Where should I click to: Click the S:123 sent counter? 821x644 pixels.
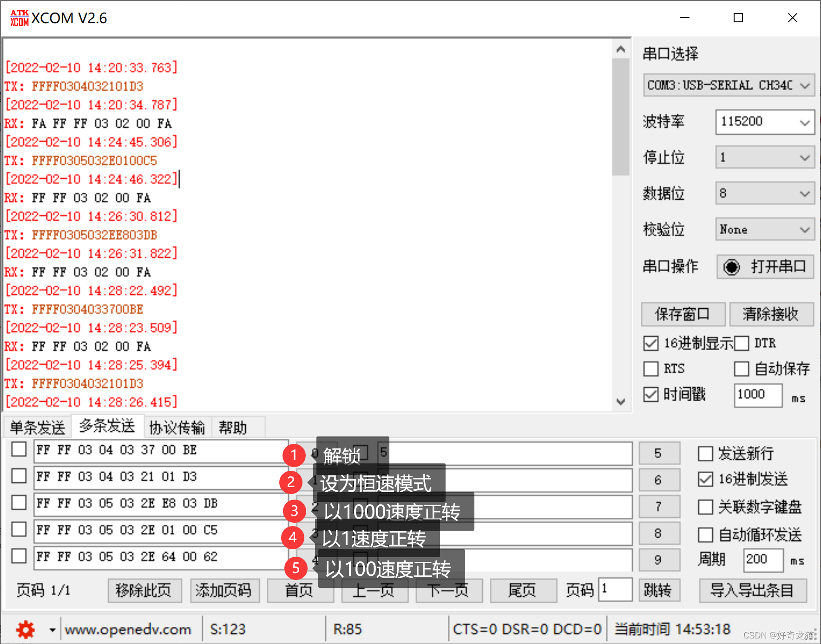[228, 629]
